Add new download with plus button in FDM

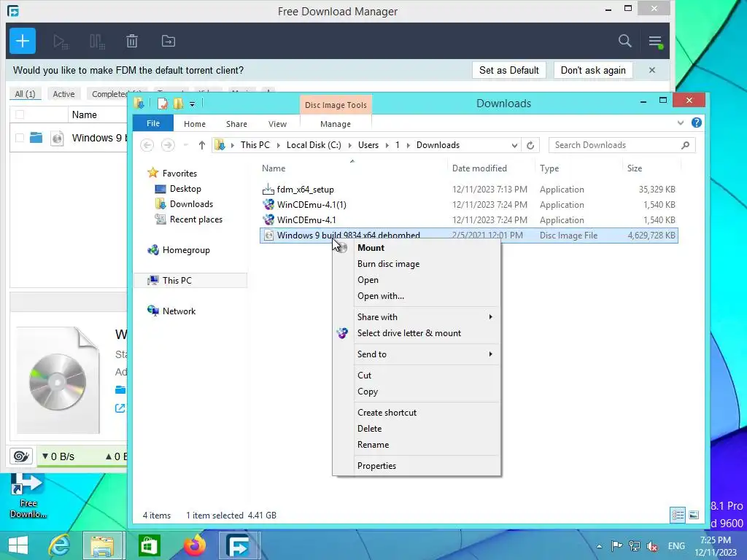tap(23, 41)
